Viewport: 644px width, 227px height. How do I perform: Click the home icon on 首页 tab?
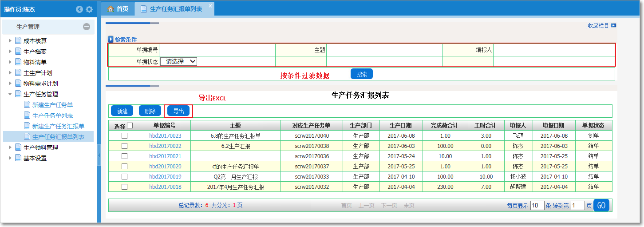111,9
